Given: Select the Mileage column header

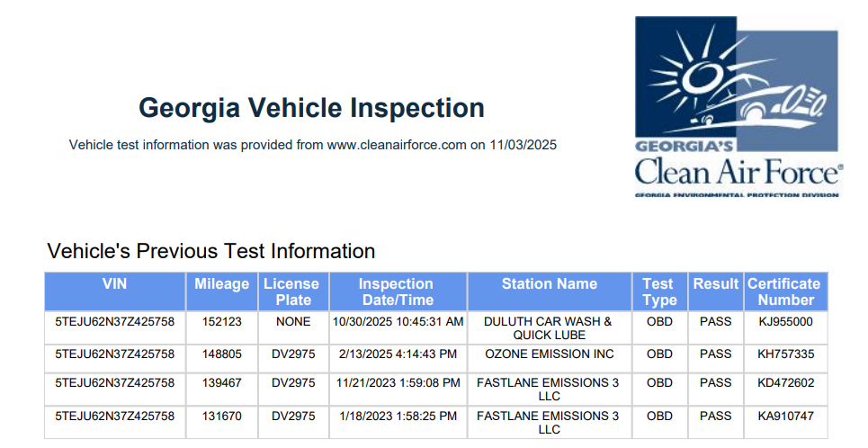Looking at the screenshot, I should tap(222, 284).
